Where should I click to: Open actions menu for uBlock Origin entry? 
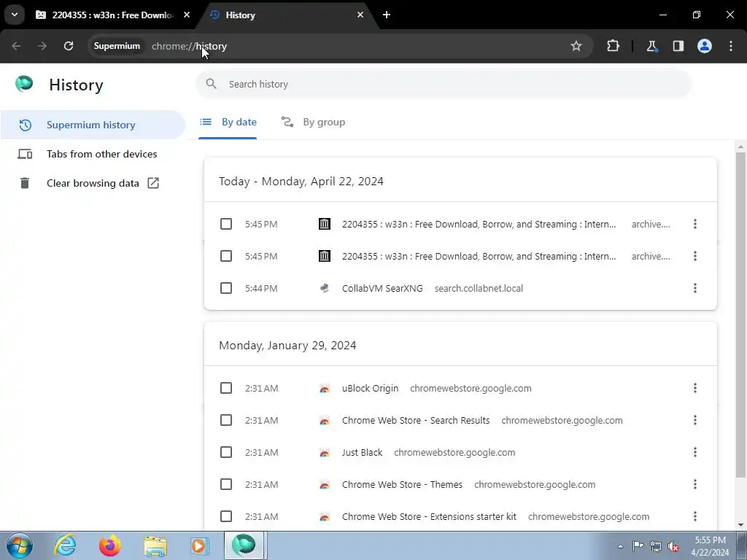pyautogui.click(x=695, y=388)
